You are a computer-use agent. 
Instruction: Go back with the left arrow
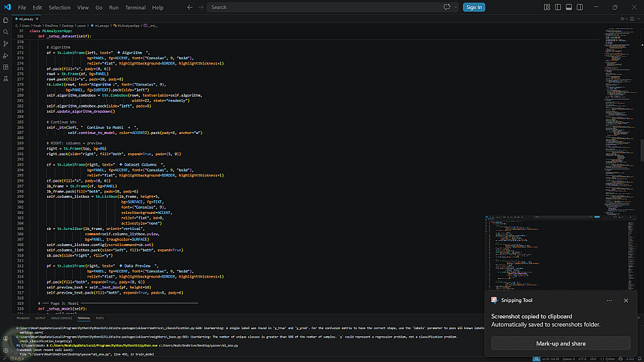point(189,7)
